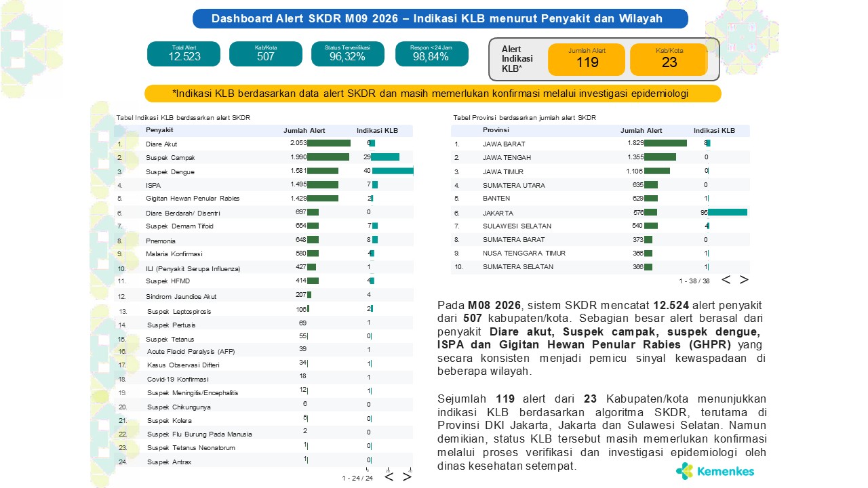868x488 pixels.
Task: Go to previous page of disease table
Action: click(389, 476)
